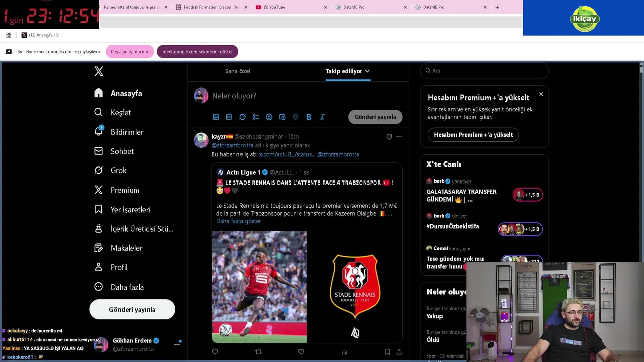The height and width of the screenshot is (362, 644).
Task: Open kayzr profile avatar
Action: tap(201, 140)
